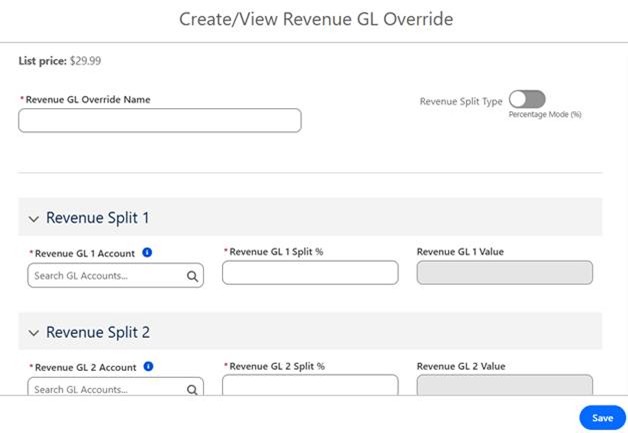Click the List price $29.99 text
The height and width of the screenshot is (433, 628).
[x=60, y=61]
